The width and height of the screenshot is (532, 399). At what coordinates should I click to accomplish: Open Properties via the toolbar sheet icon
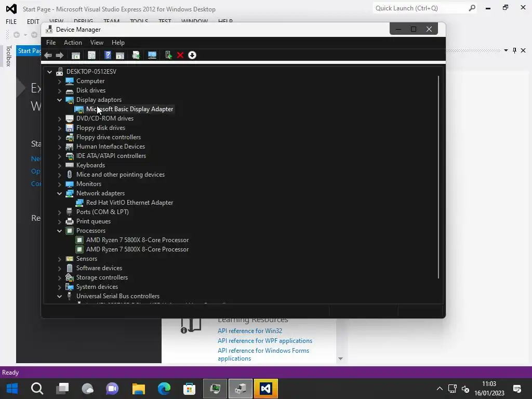(91, 55)
